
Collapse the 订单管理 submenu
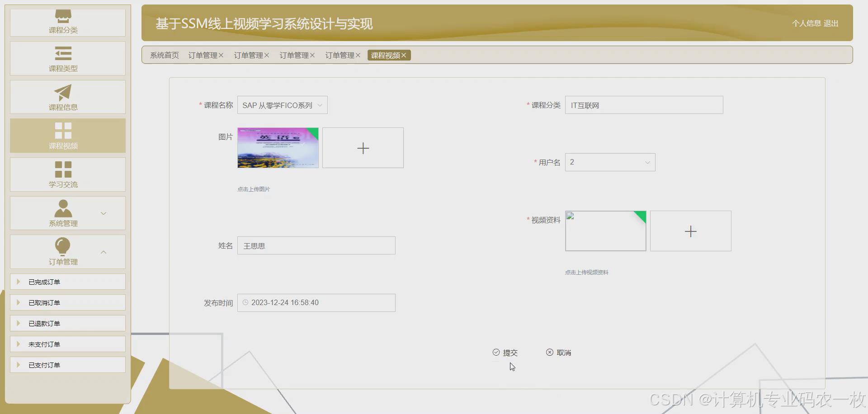click(x=104, y=252)
